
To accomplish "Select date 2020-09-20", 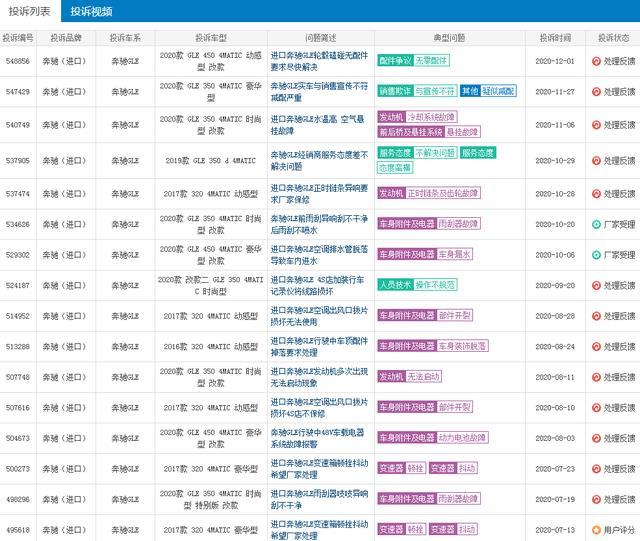I will point(555,285).
